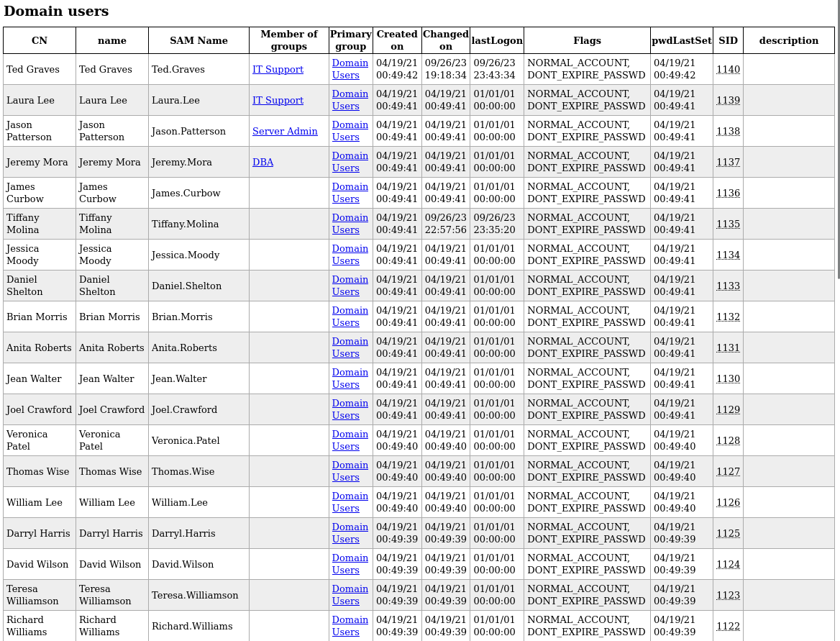Screen dimensions: 840x641
Task: Open Server Admin group link
Action: [x=285, y=132]
